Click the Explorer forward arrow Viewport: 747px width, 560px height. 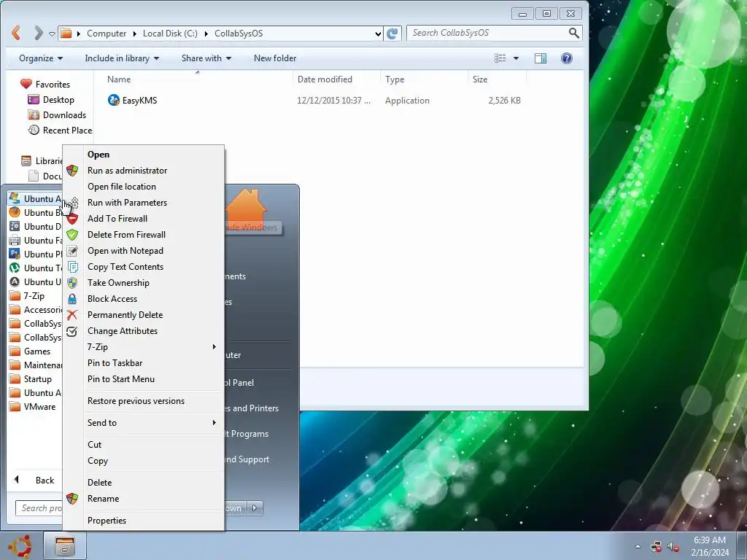pyautogui.click(x=38, y=33)
